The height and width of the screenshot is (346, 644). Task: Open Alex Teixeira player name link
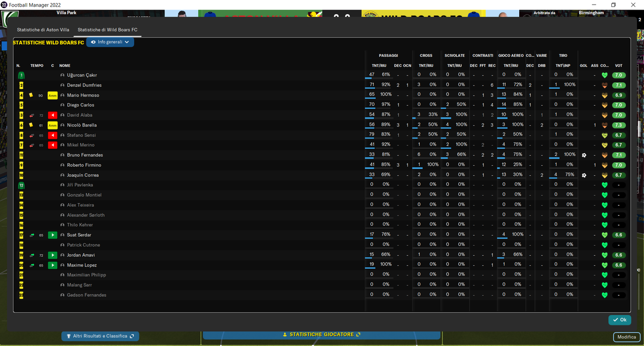(80, 205)
